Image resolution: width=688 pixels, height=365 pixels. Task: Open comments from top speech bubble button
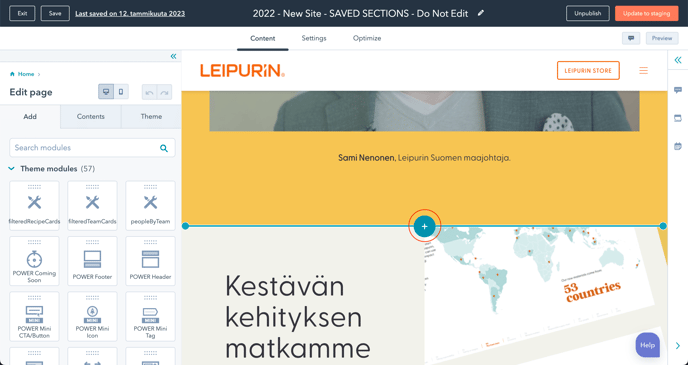[631, 38]
